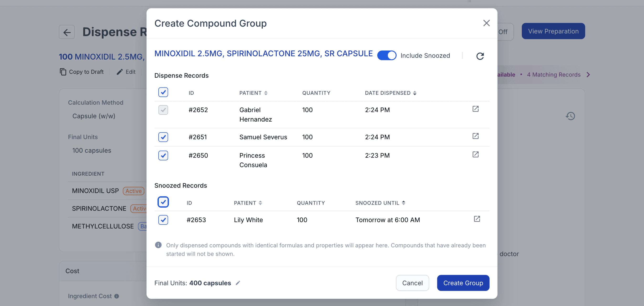This screenshot has width=644, height=306.
Task: Click the info icon beside the note
Action: pos(158,245)
